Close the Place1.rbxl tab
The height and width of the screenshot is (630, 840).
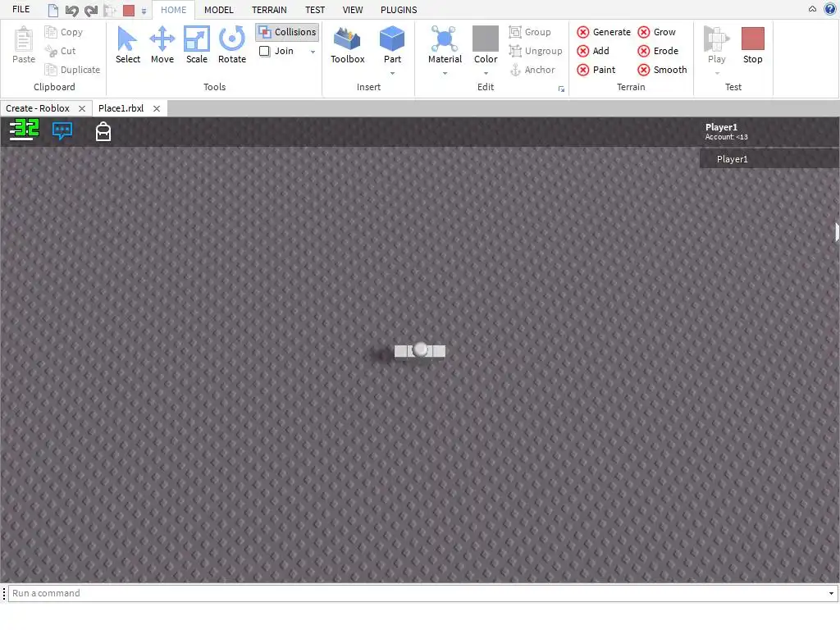[157, 108]
